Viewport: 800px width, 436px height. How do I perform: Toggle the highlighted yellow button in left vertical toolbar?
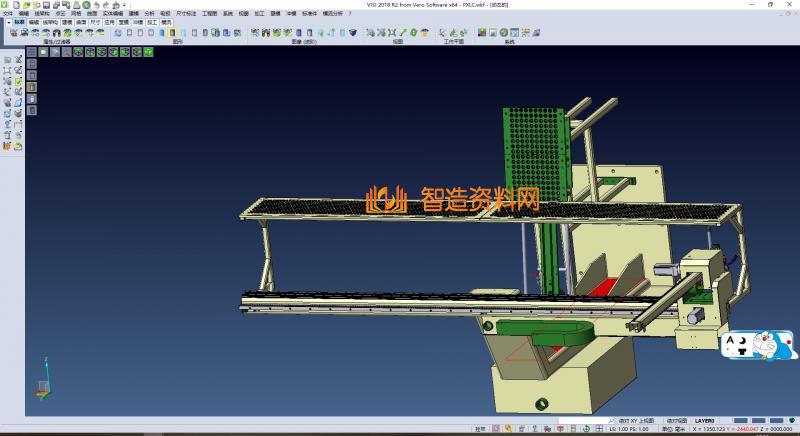[x=31, y=88]
